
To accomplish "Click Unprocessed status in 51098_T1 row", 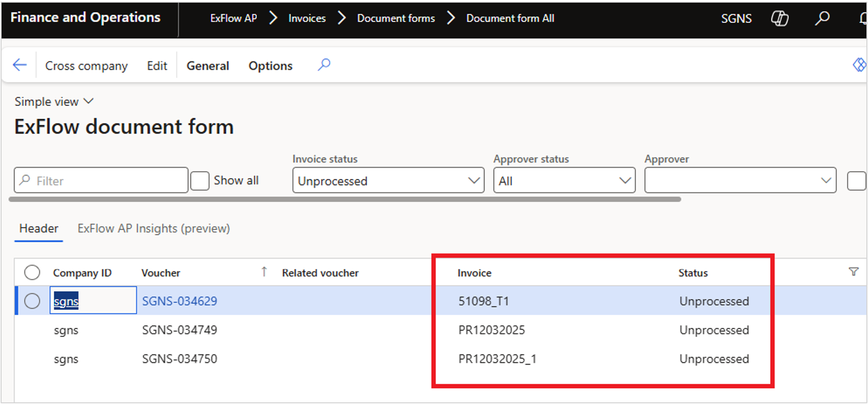I will [714, 301].
